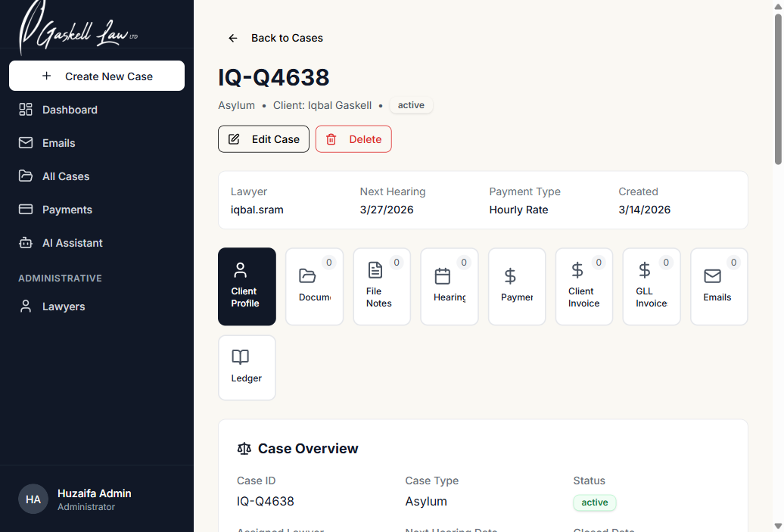Open the GLL Invoice tab
784x532 pixels.
coord(652,287)
